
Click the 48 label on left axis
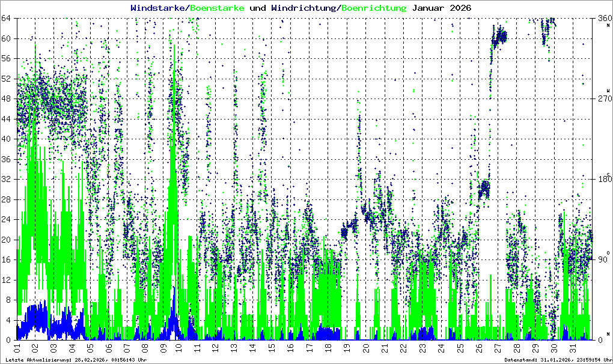7,99
